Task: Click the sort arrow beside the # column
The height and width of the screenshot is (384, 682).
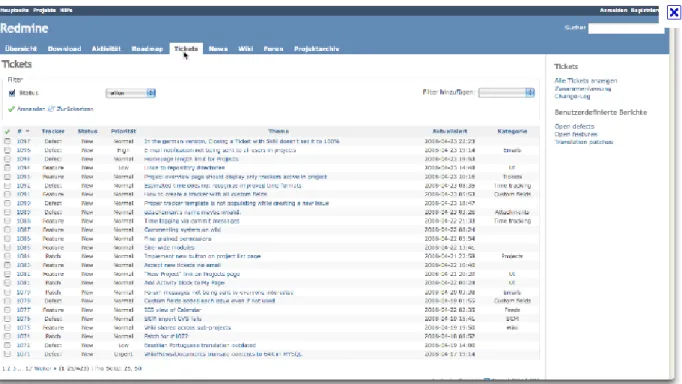Action: click(27, 131)
